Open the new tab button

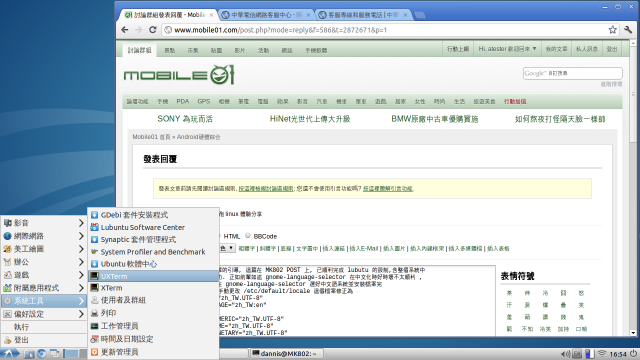[420, 15]
